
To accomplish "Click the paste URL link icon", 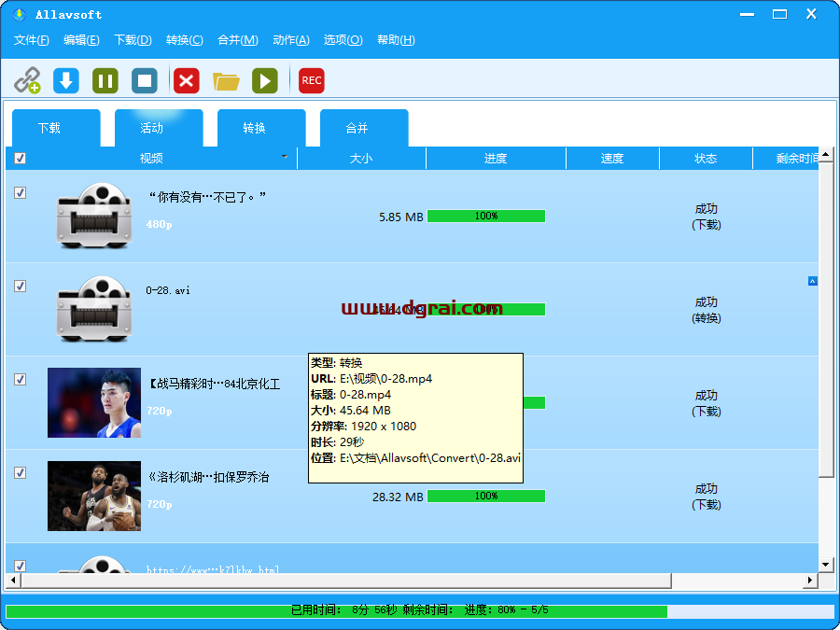I will point(27,80).
